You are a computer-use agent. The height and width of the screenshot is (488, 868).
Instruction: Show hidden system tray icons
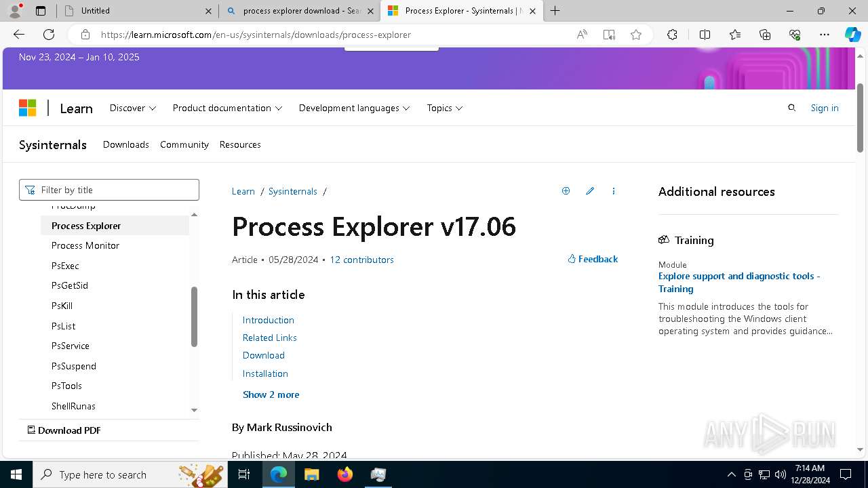point(731,474)
